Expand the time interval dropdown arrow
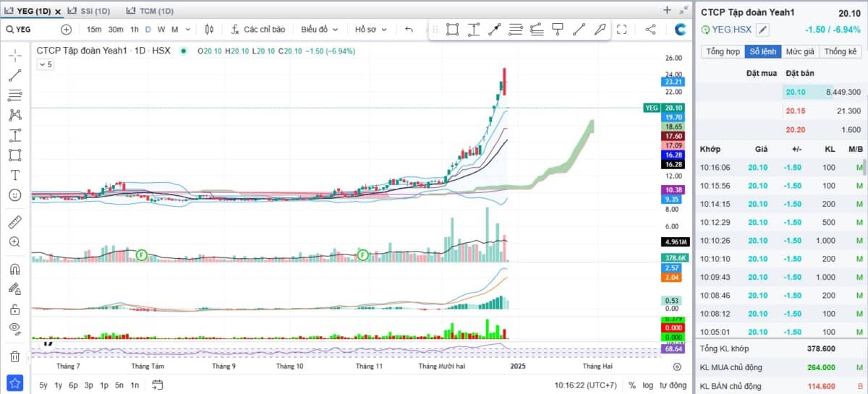This screenshot has height=394, width=868. coord(188,30)
